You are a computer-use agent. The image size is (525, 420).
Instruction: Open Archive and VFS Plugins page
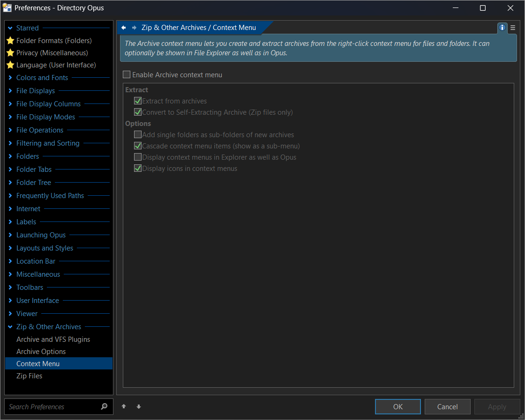click(53, 339)
